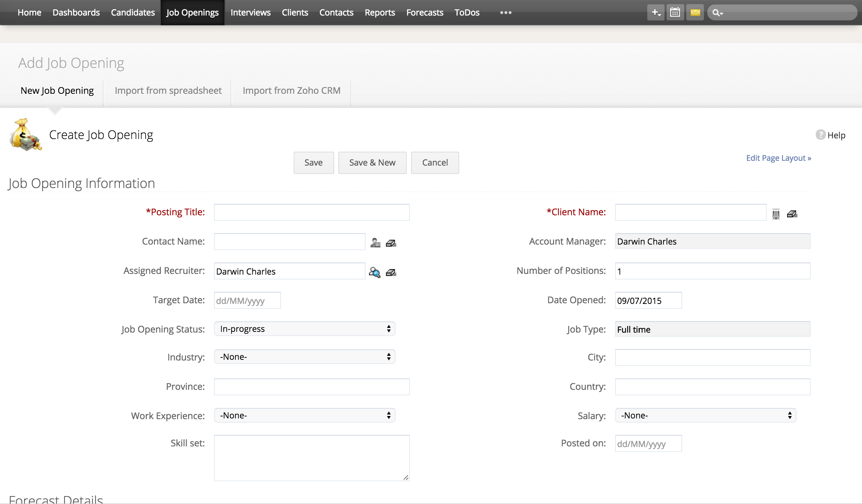Switch to the Import from spreadsheet tab
862x504 pixels.
tap(168, 91)
